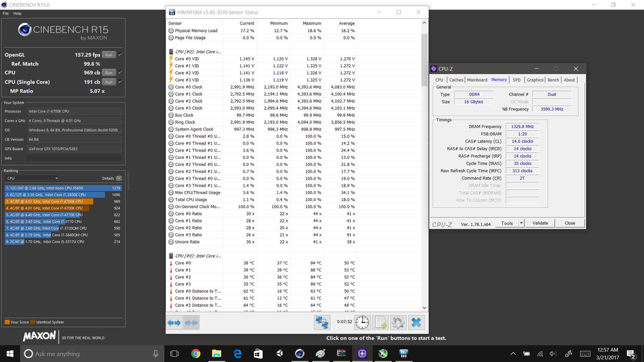Click the taskbar date and time
The height and width of the screenshot is (362, 644).
(x=608, y=353)
